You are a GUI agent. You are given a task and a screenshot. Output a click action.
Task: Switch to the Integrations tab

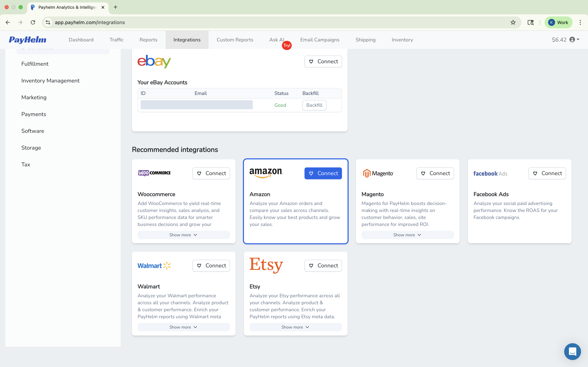pos(187,39)
